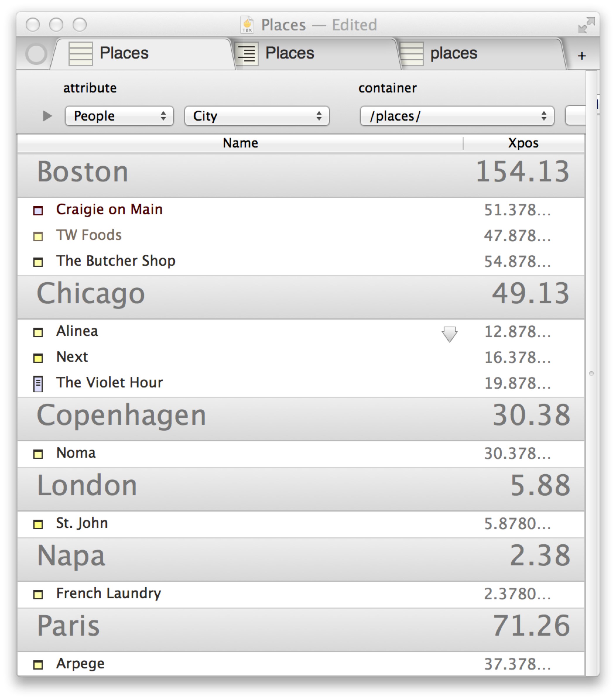Select the Alinea row
This screenshot has height=700, width=616.
point(301,332)
